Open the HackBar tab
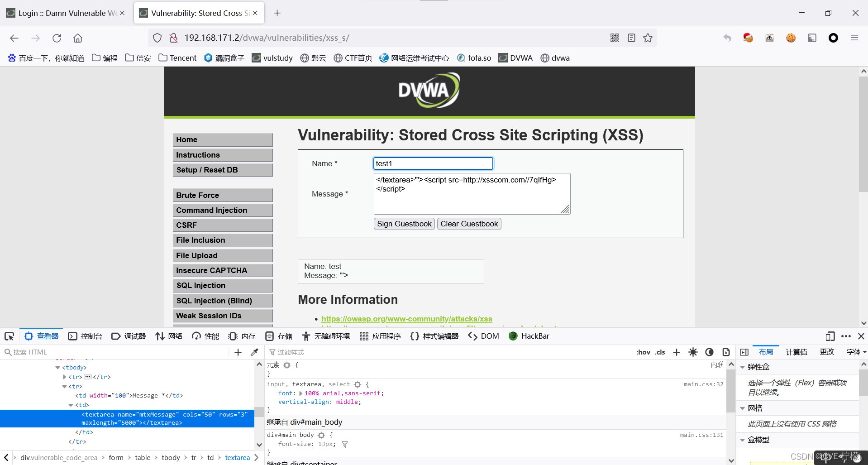 coord(529,336)
